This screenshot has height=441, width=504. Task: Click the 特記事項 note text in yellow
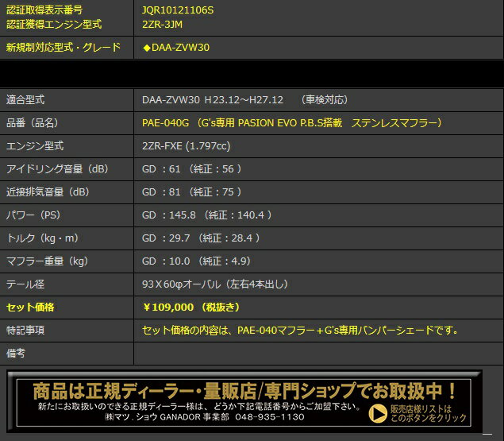pyautogui.click(x=300, y=330)
